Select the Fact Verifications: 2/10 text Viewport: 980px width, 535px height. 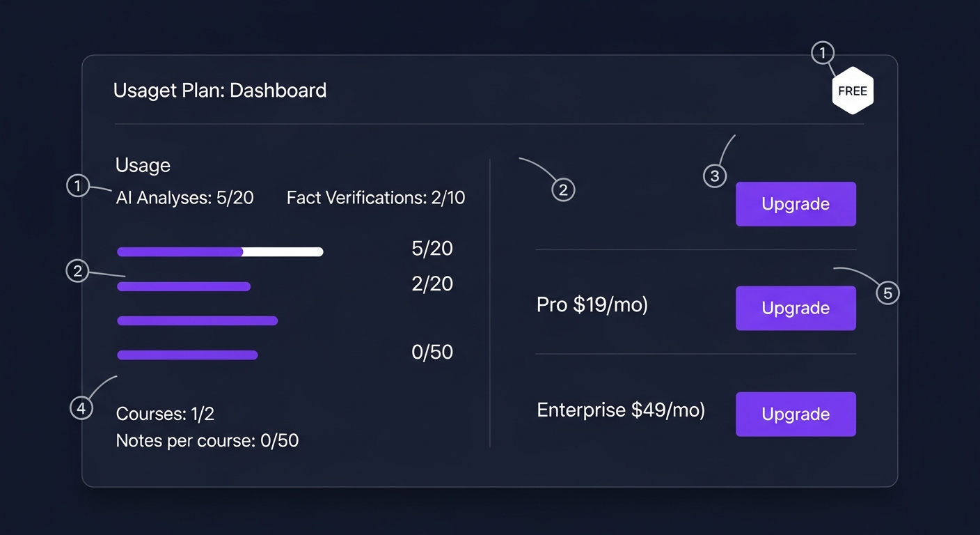(376, 197)
